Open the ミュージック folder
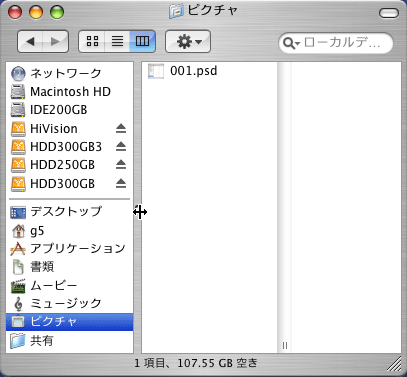The width and height of the screenshot is (407, 377). (69, 303)
